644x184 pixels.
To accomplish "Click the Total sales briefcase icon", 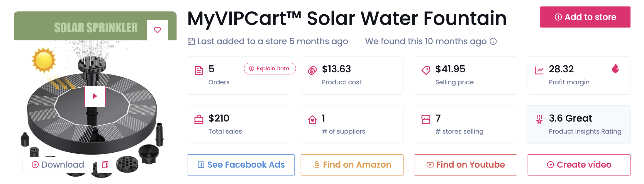I will 199,120.
